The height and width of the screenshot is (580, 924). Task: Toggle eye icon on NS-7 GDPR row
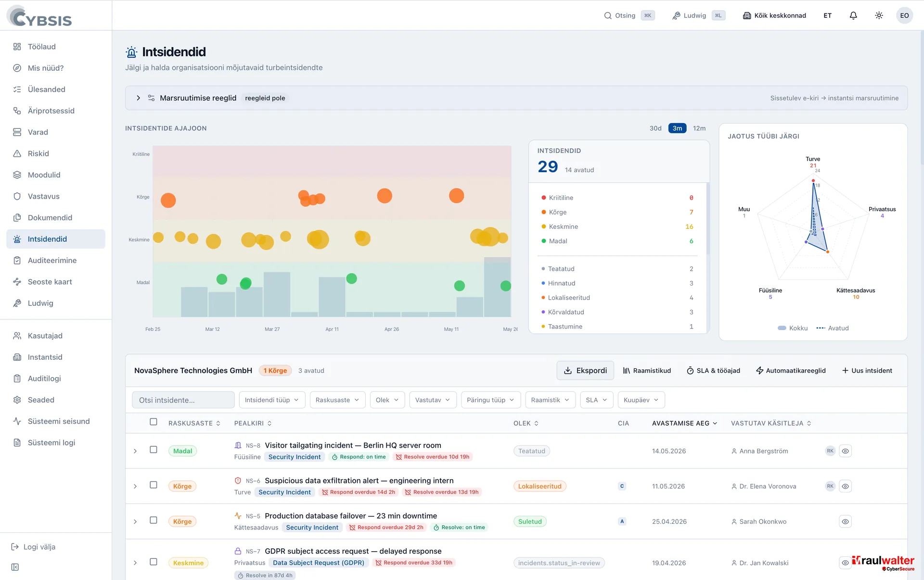click(846, 563)
